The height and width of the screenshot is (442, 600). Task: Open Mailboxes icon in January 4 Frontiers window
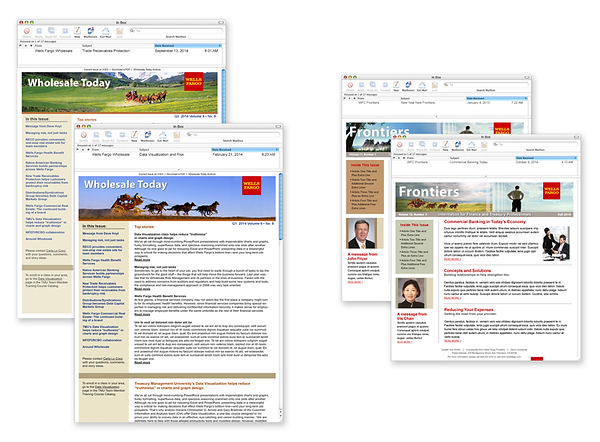408,84
